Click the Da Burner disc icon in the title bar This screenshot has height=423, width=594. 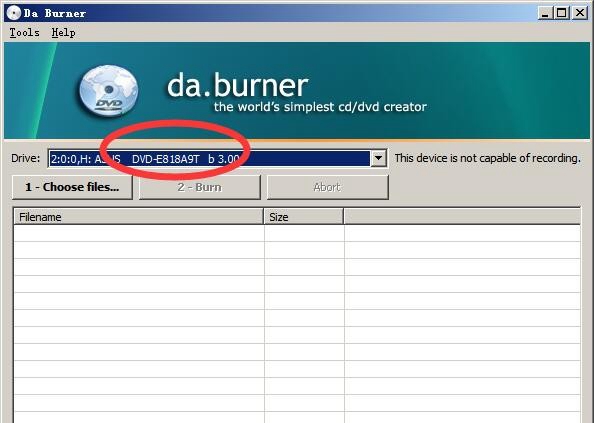pos(14,13)
